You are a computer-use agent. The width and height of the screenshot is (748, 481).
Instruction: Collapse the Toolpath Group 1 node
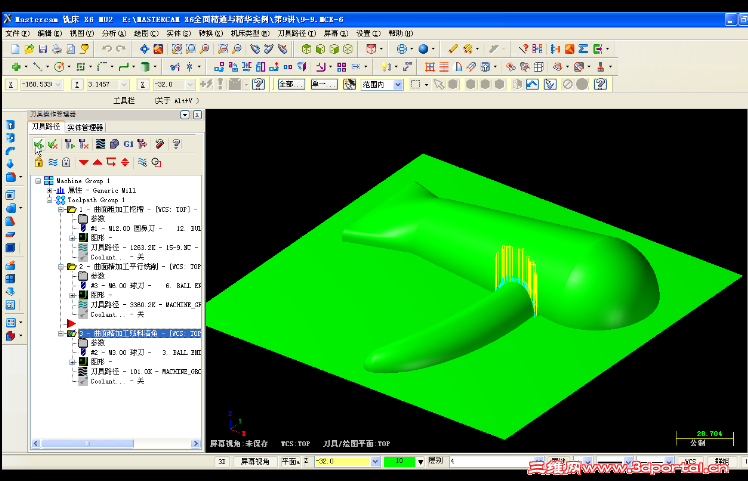pyautogui.click(x=49, y=200)
